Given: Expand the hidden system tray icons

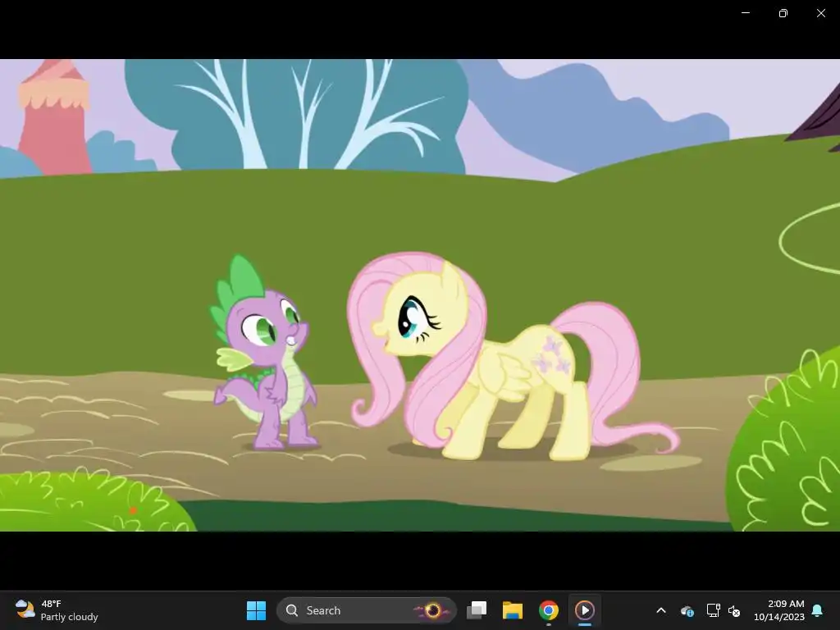Looking at the screenshot, I should (661, 610).
